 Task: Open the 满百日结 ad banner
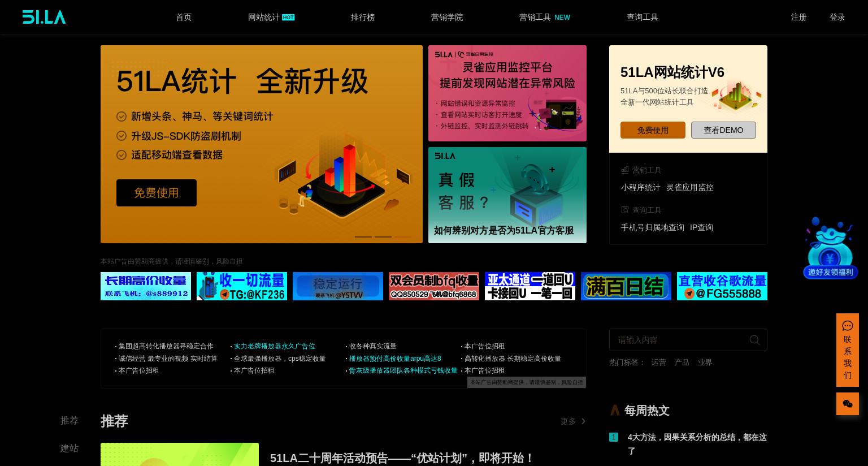[626, 286]
